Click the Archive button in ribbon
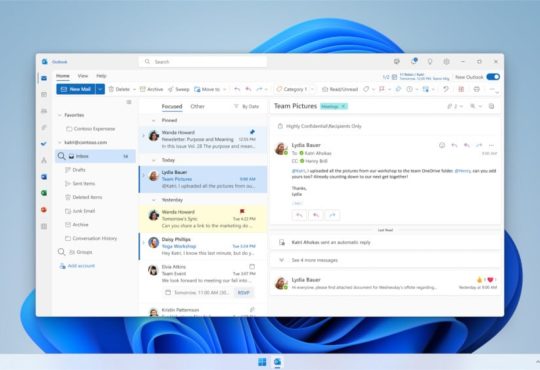The height and width of the screenshot is (370, 540). tap(152, 89)
